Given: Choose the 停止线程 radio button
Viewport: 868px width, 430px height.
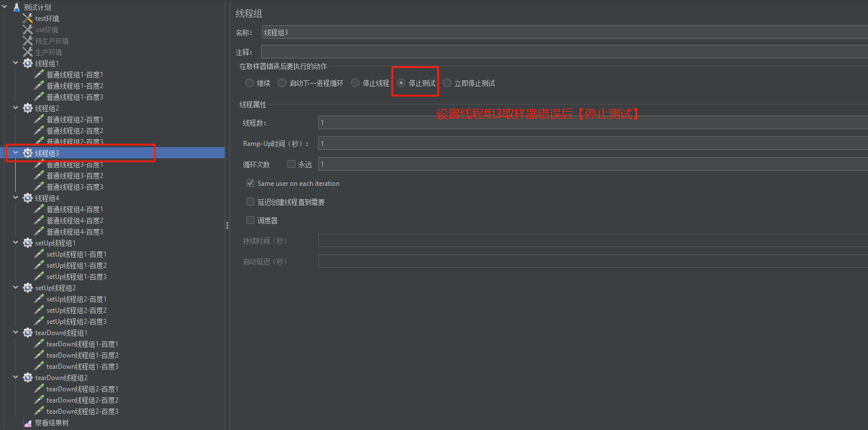Looking at the screenshot, I should 355,83.
